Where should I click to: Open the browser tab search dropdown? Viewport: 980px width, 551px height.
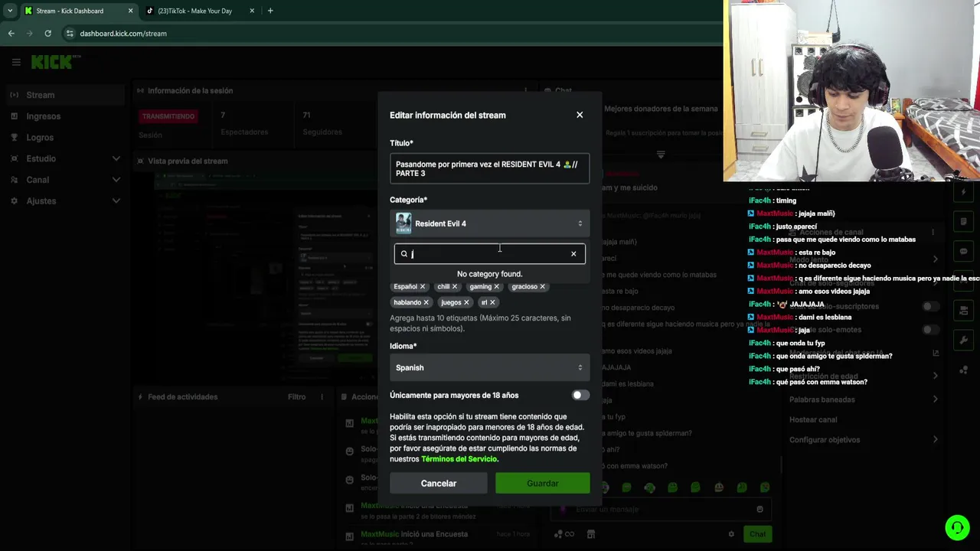9,11
